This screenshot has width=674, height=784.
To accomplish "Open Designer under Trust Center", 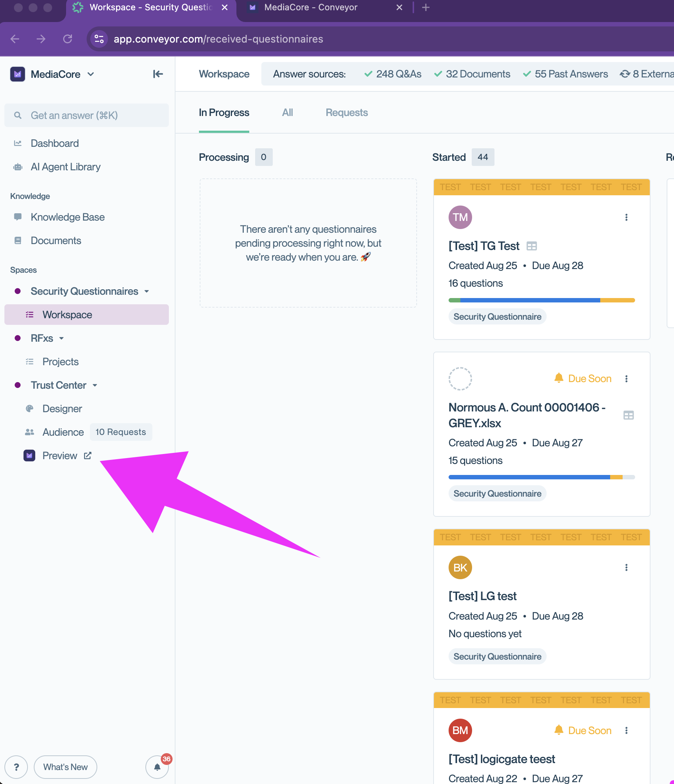I will [62, 409].
